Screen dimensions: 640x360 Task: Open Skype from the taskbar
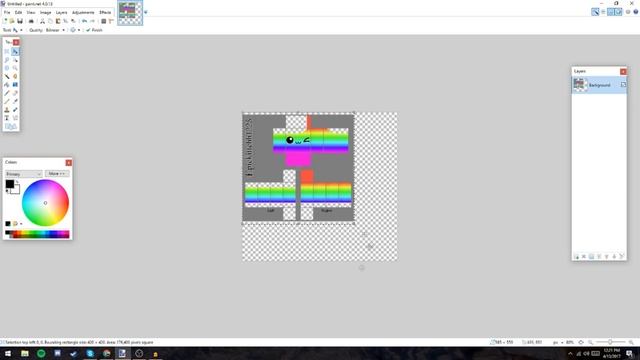coord(90,353)
